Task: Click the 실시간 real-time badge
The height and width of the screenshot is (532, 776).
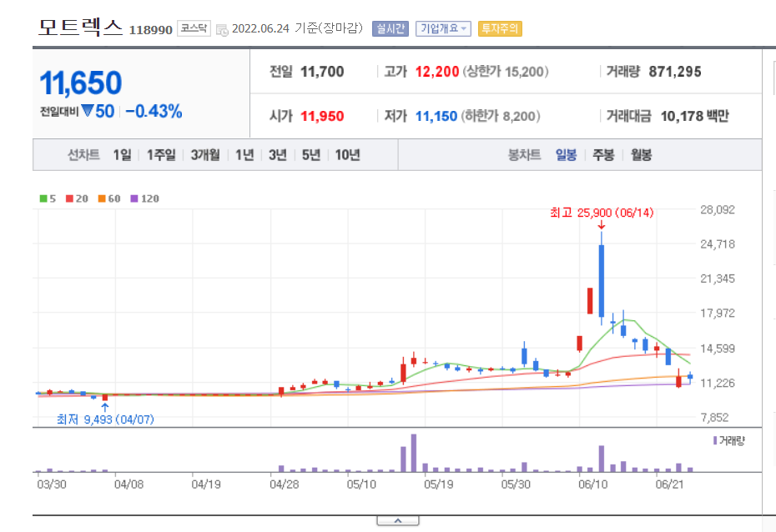Action: 391,28
